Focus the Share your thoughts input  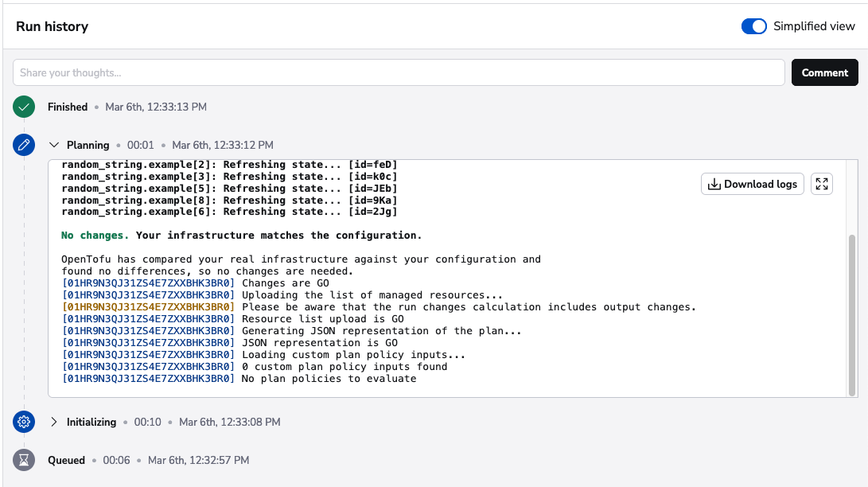pyautogui.click(x=398, y=72)
